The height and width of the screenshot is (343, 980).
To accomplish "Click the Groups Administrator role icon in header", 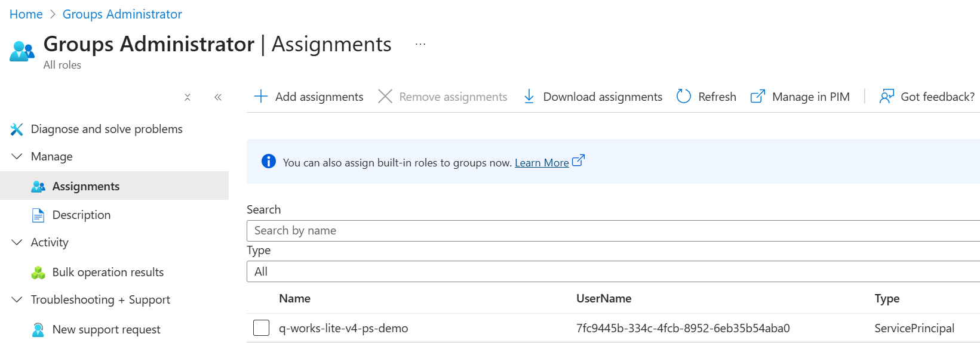I will point(22,51).
